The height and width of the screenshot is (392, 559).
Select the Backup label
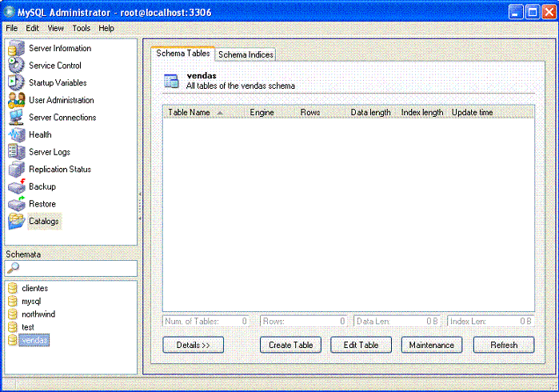coord(42,186)
